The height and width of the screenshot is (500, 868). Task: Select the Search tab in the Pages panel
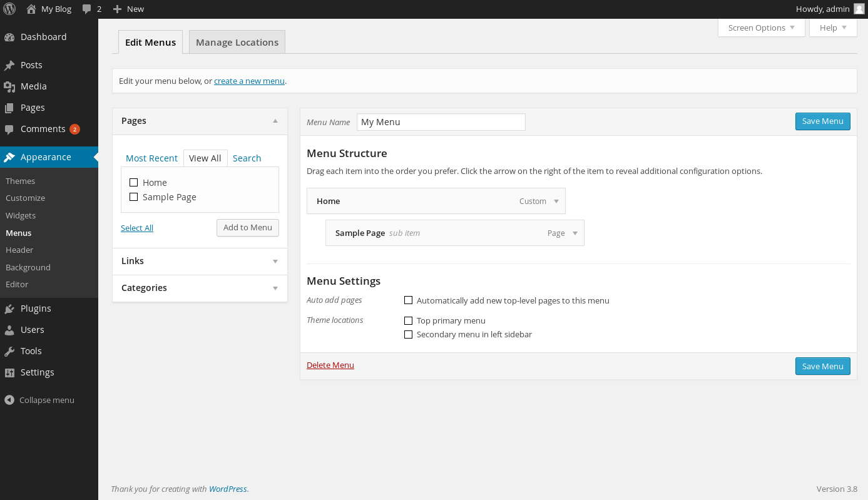pyautogui.click(x=247, y=158)
